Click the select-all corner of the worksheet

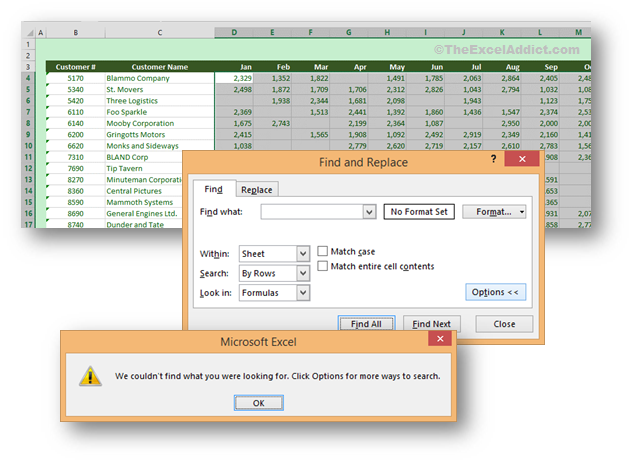click(29, 33)
